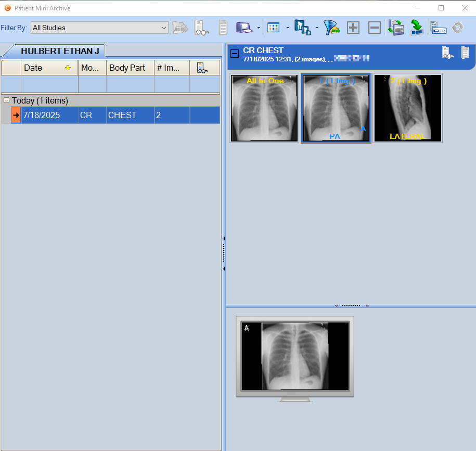476x451 pixels.
Task: Select the LATERAL series thumbnail
Action: coord(408,108)
